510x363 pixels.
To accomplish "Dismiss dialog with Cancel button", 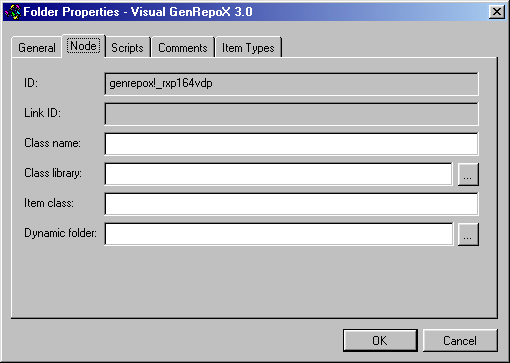I will (x=460, y=340).
